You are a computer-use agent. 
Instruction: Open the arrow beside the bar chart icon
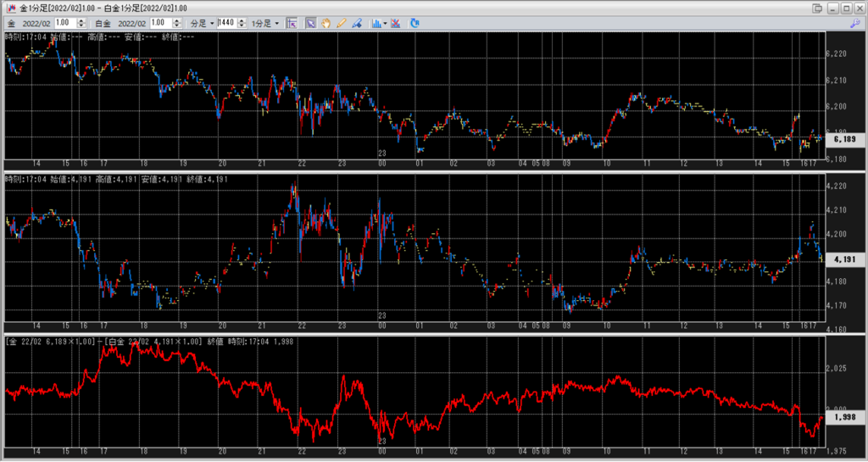point(385,23)
